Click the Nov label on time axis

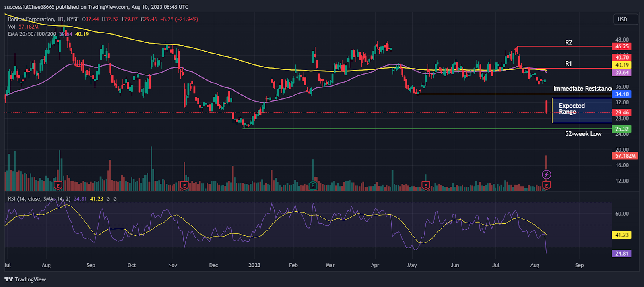pos(173,265)
